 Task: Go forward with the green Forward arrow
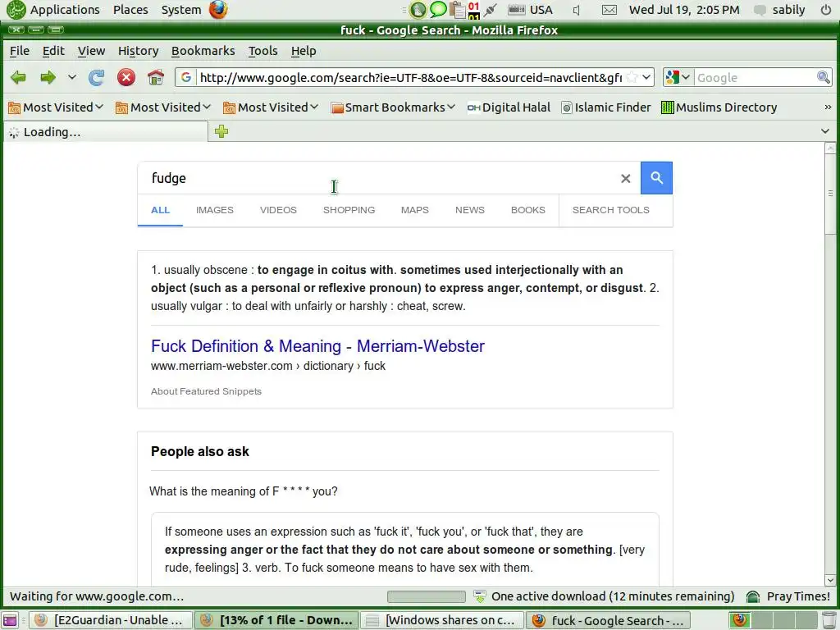(48, 78)
